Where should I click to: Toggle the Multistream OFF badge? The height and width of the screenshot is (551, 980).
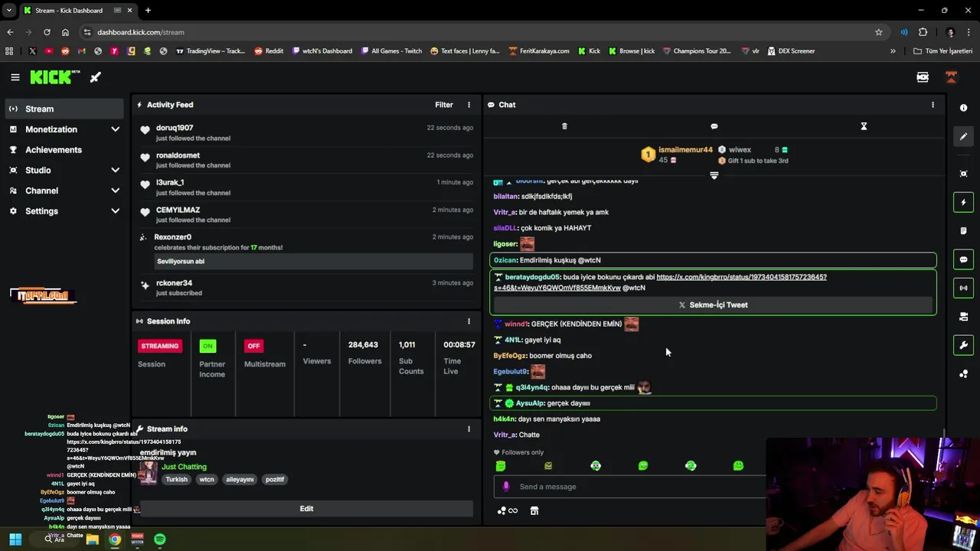point(253,346)
